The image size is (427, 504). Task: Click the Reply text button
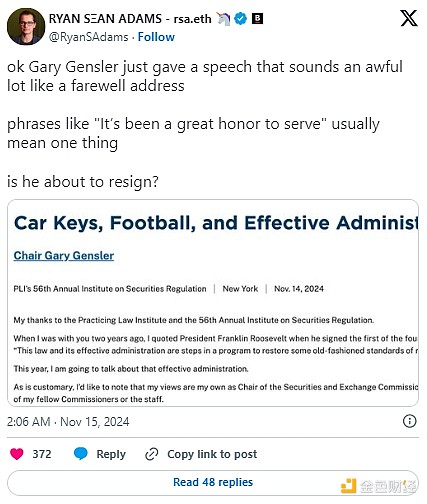click(111, 454)
